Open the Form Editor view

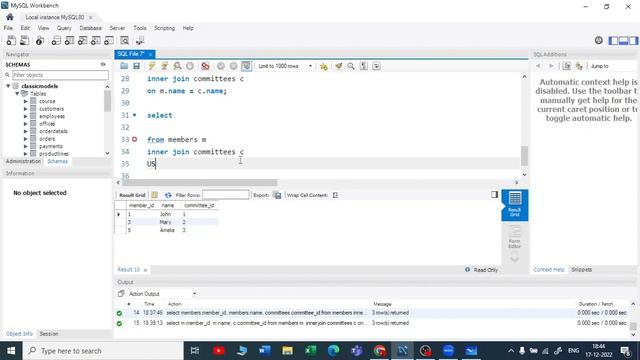click(x=514, y=237)
